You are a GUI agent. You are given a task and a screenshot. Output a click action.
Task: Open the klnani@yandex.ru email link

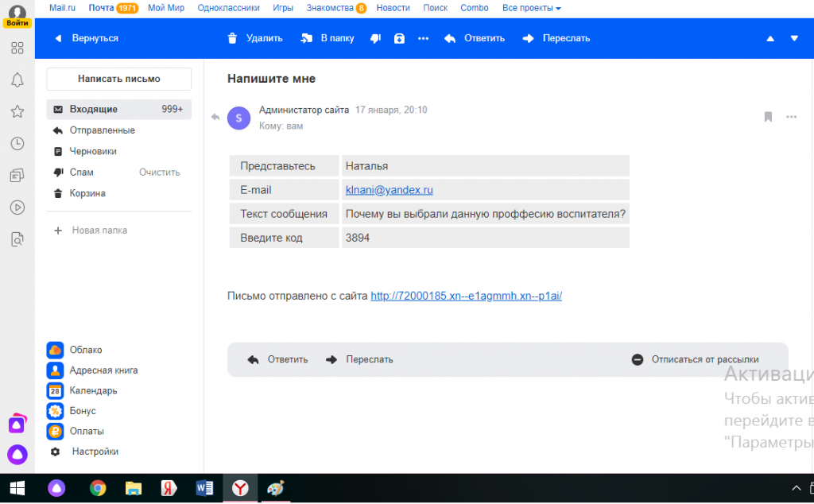(389, 190)
